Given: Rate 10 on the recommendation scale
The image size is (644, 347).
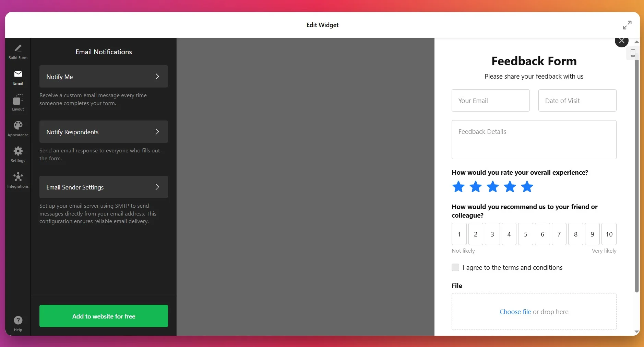Looking at the screenshot, I should click(x=609, y=234).
